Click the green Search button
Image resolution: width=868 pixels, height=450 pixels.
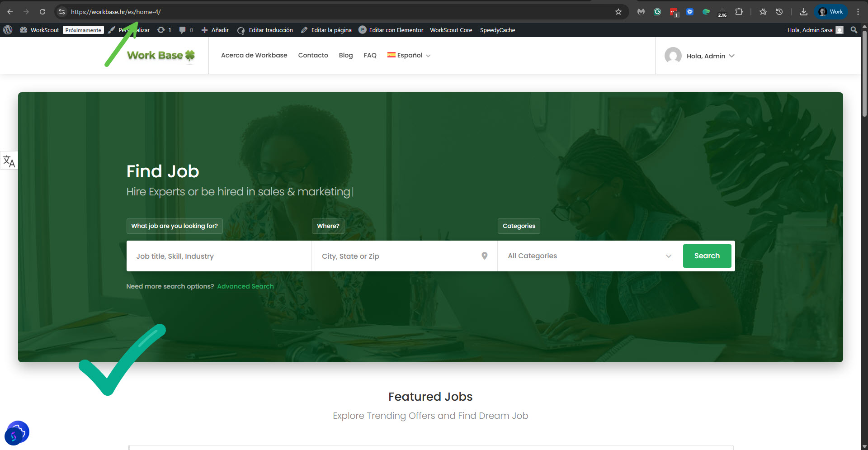tap(707, 256)
